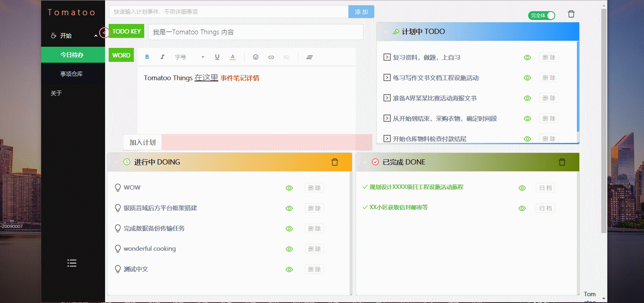Image resolution: width=644 pixels, height=303 pixels.
Task: Click the eye icon for 规划设计XXXX项目工程设施活动旅程
Action: pos(522,188)
